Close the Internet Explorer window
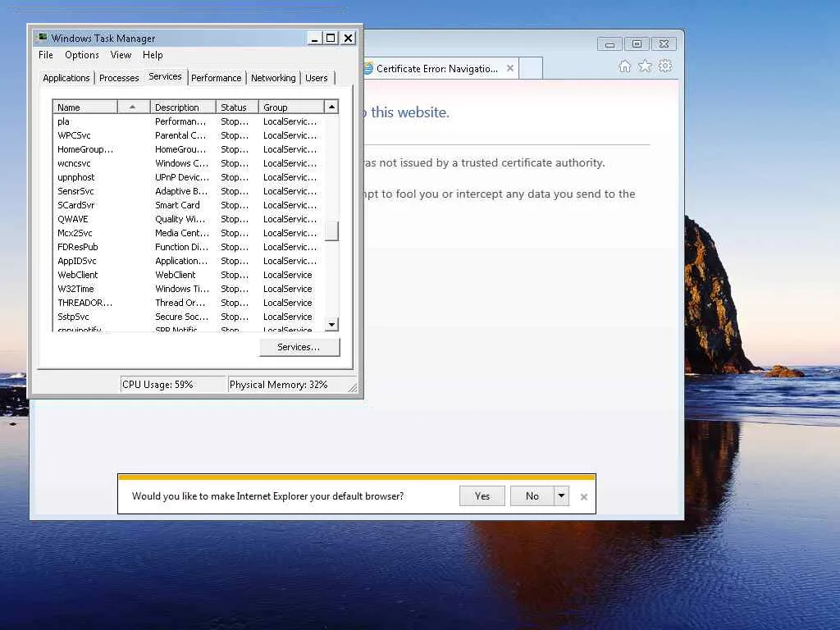This screenshot has height=630, width=840. pos(664,44)
